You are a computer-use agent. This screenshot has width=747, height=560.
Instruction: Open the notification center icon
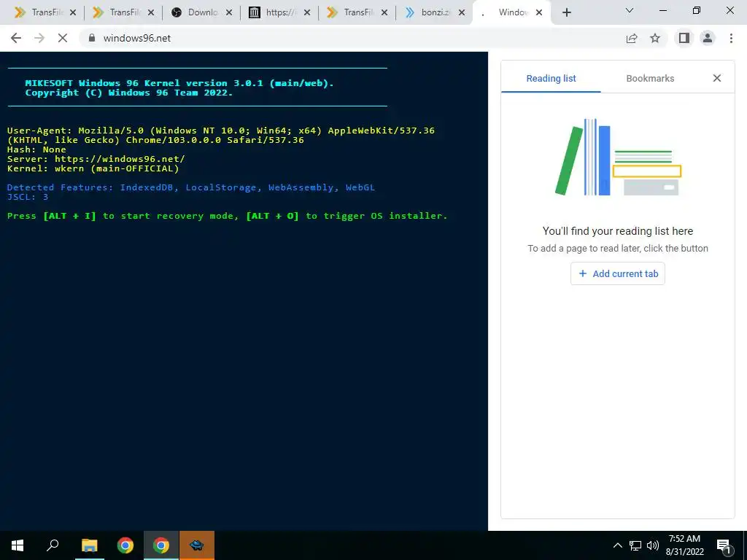pyautogui.click(x=724, y=545)
